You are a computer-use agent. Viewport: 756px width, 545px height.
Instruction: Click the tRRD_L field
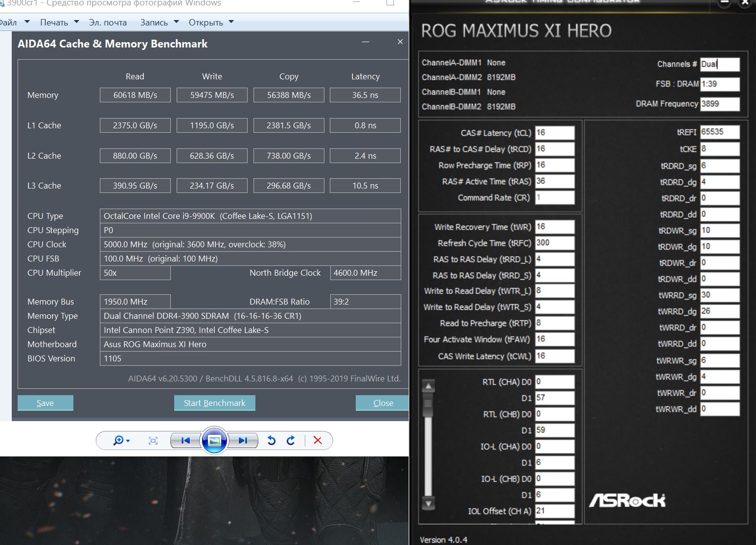click(555, 259)
